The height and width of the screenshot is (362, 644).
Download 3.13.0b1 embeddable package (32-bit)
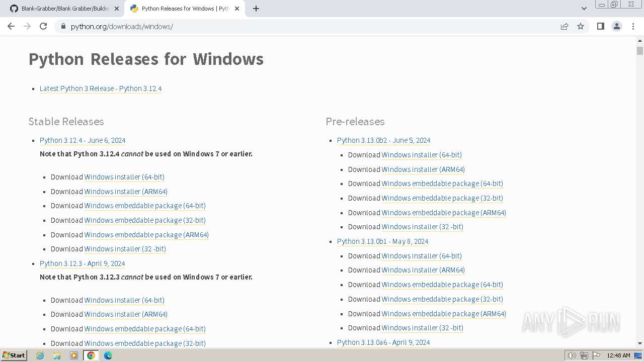(x=442, y=299)
